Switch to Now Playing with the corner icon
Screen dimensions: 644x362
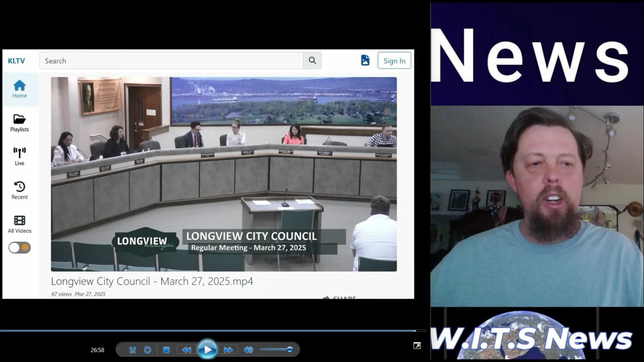pyautogui.click(x=417, y=346)
